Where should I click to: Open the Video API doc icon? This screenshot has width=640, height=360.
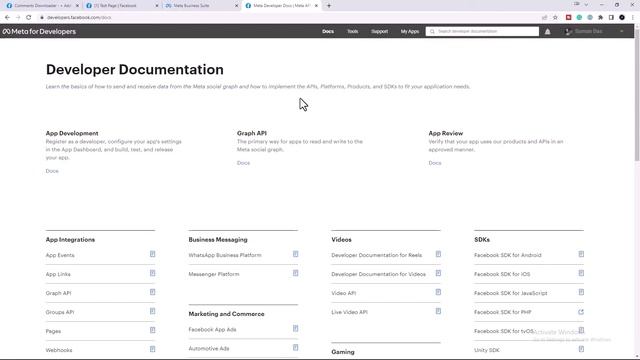click(438, 292)
